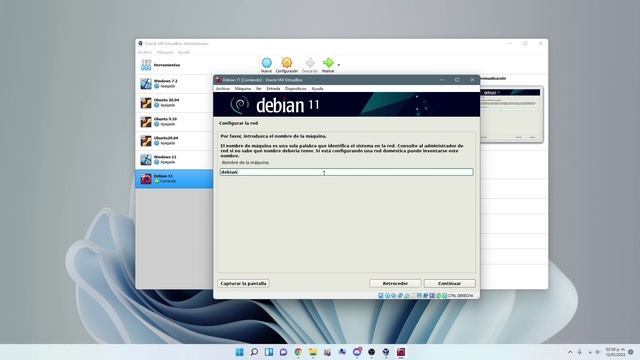Expand the dropdown arrow beside Mostrar
640x360 pixels.
pos(339,65)
